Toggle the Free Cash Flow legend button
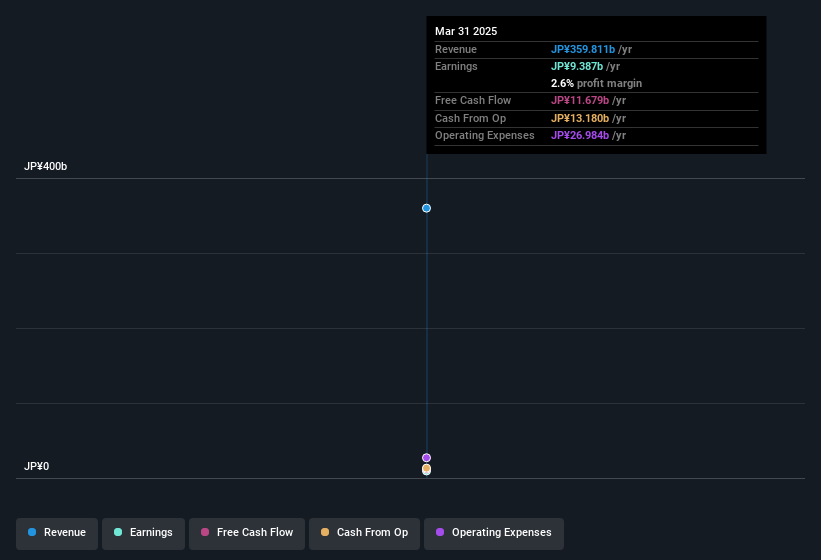The height and width of the screenshot is (560, 821). pyautogui.click(x=247, y=533)
